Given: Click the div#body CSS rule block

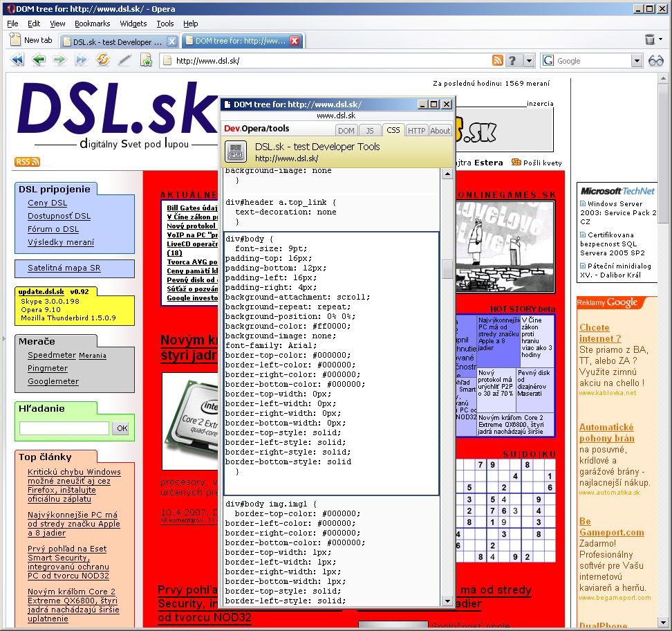Looking at the screenshot, I should click(x=331, y=363).
